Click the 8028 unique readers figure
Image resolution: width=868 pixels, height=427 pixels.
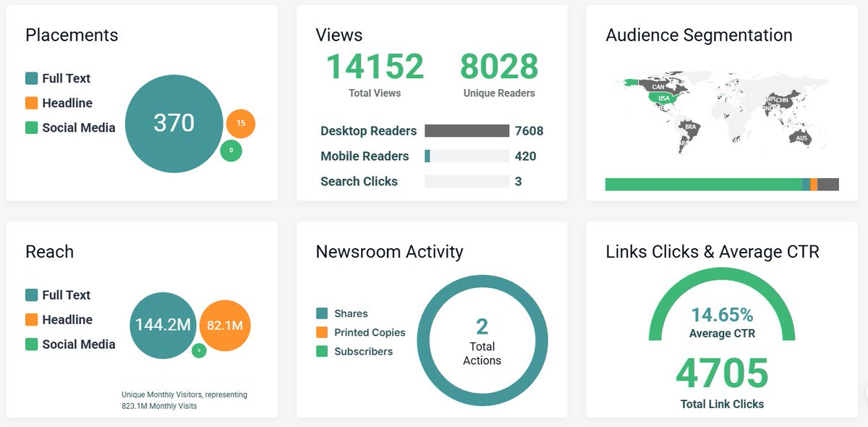499,67
